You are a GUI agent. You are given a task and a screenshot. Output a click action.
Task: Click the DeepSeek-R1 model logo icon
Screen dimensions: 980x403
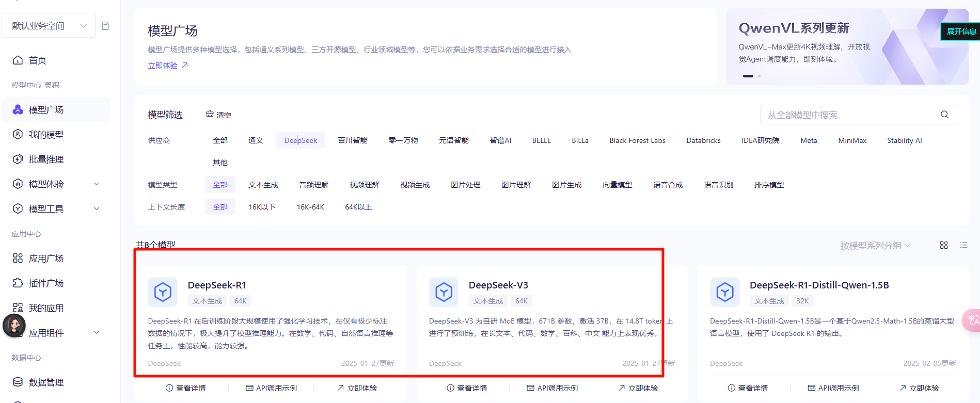coord(163,292)
